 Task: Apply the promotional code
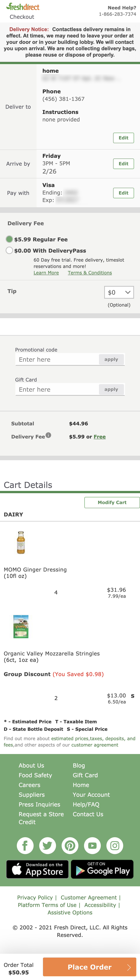(x=112, y=359)
